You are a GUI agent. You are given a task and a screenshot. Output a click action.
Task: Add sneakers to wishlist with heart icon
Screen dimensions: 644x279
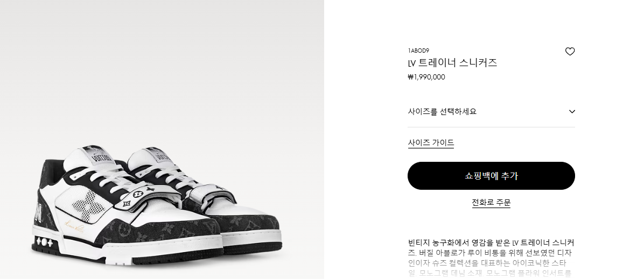click(x=570, y=52)
